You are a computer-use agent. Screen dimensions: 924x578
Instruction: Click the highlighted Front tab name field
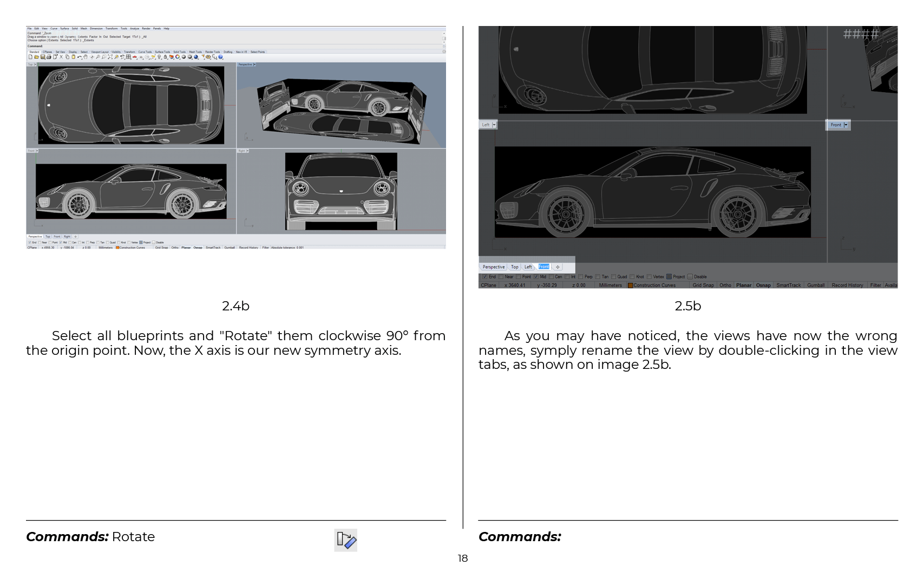click(544, 267)
